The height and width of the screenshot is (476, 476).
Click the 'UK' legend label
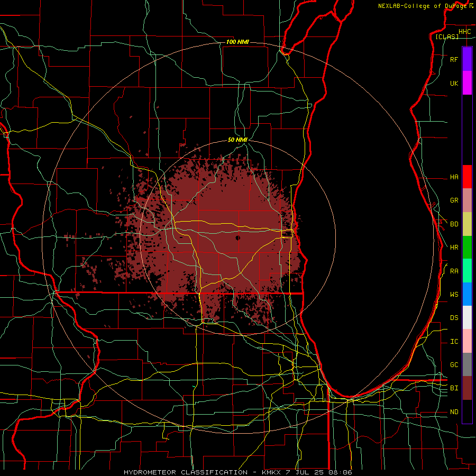454,84
